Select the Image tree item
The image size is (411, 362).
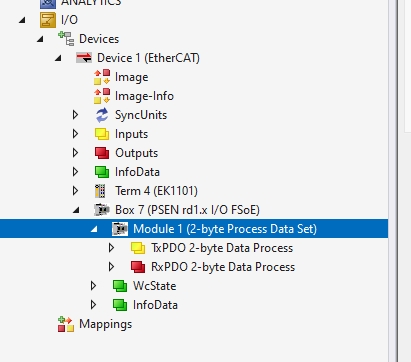(132, 77)
